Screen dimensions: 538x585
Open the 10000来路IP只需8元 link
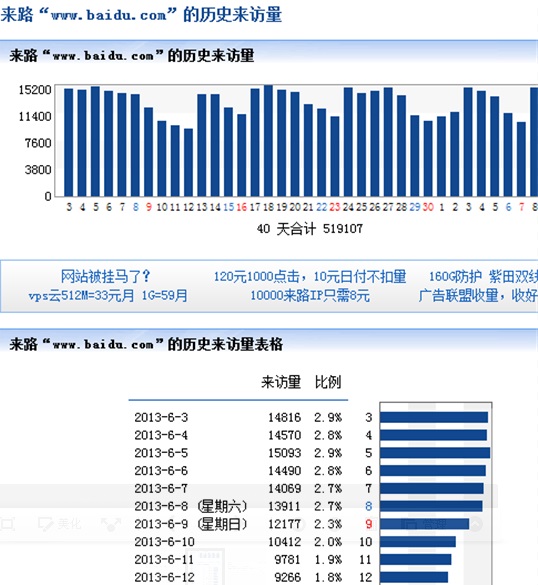[310, 296]
